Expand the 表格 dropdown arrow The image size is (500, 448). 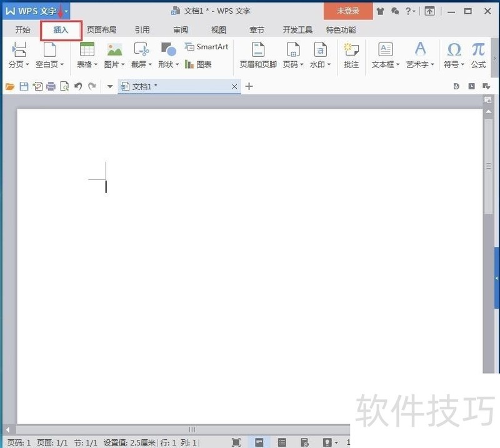[x=96, y=65]
